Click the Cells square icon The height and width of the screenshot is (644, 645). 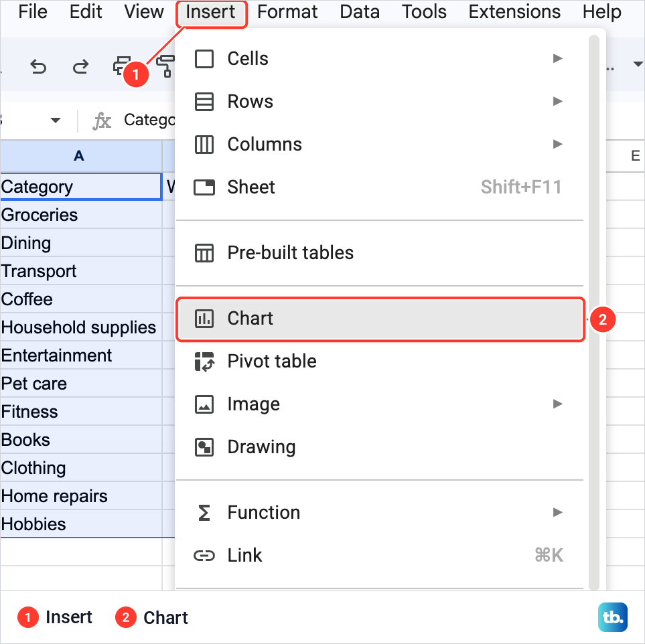[x=204, y=59]
